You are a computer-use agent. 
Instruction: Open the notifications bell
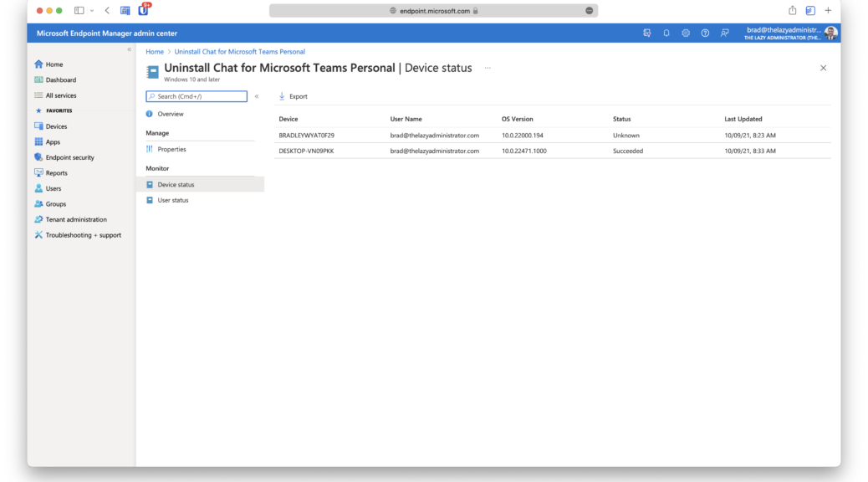click(666, 33)
